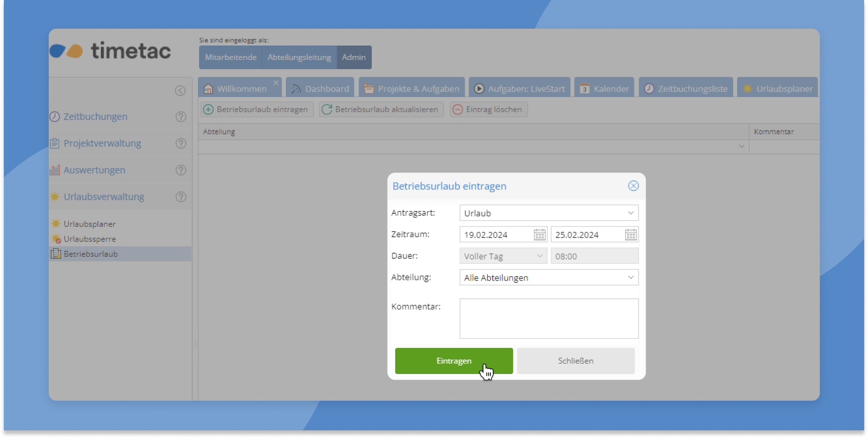Click the help icon beside Projektverwaltung
Image resolution: width=868 pixels, height=438 pixels.
click(x=181, y=143)
